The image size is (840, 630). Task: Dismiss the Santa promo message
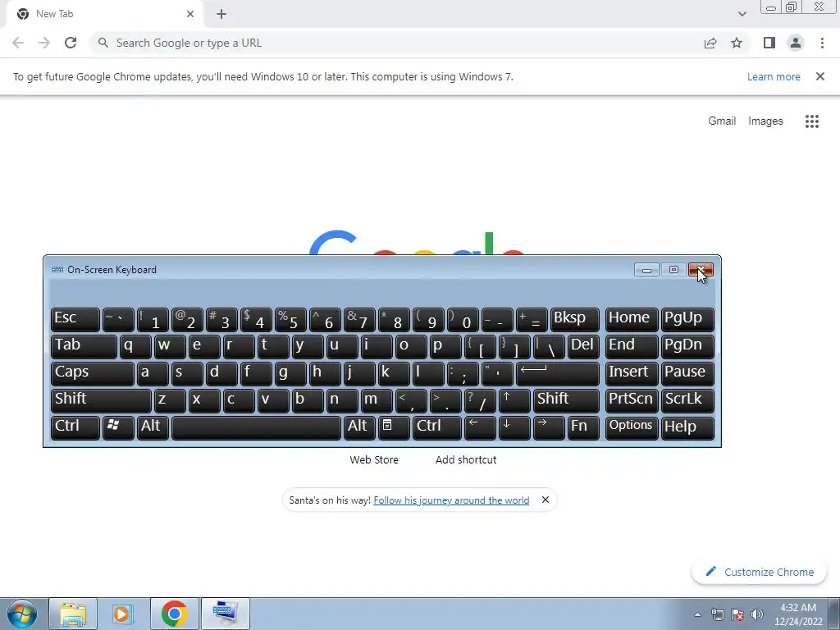tap(546, 500)
